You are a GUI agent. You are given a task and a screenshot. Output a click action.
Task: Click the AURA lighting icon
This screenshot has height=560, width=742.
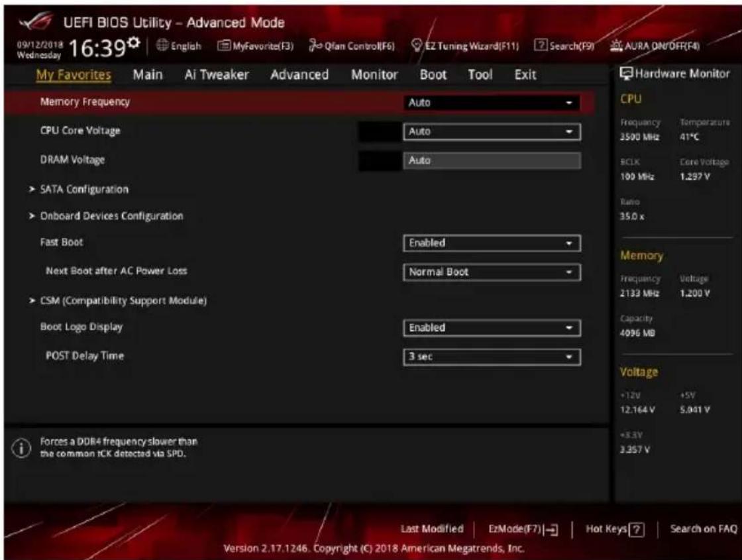pos(615,46)
